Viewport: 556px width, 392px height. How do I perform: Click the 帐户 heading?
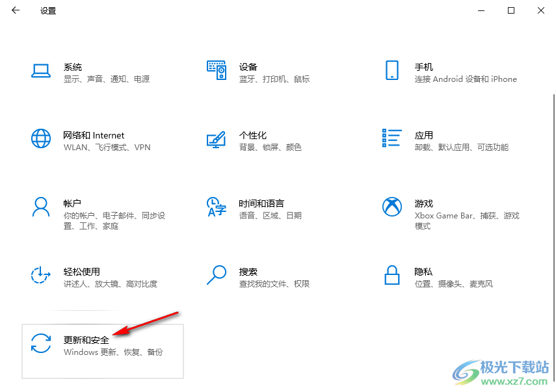72,203
